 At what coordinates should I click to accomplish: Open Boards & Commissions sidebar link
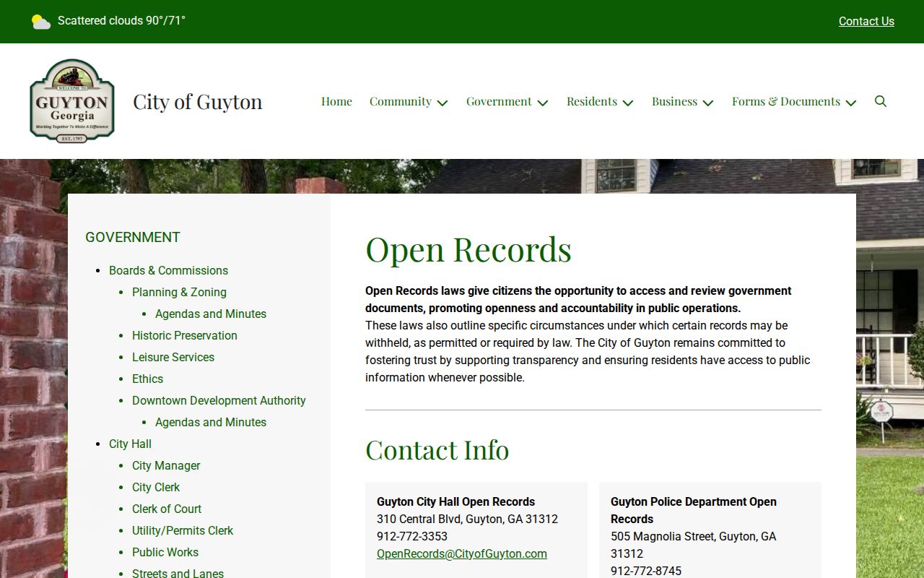168,270
